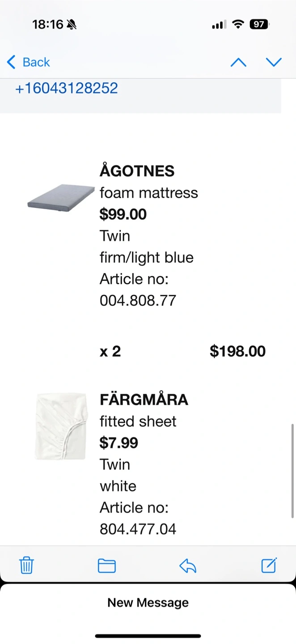Image resolution: width=296 pixels, height=644 pixels.
Task: Open the move-to-folder icon
Action: [107, 566]
